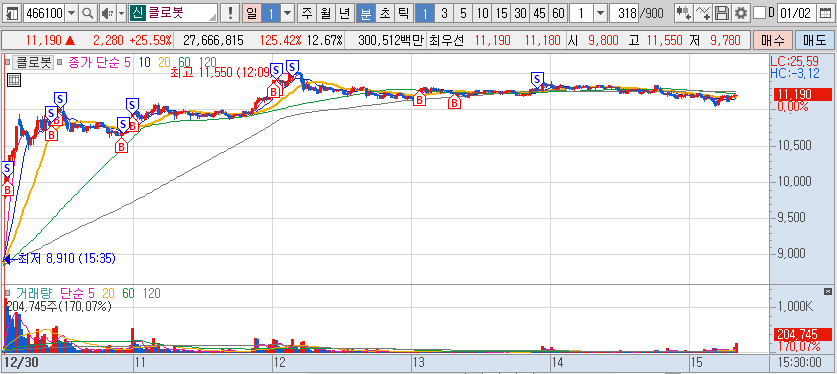Select the 분 minute chart mode
Screen dimensions: 837x374
pos(366,13)
